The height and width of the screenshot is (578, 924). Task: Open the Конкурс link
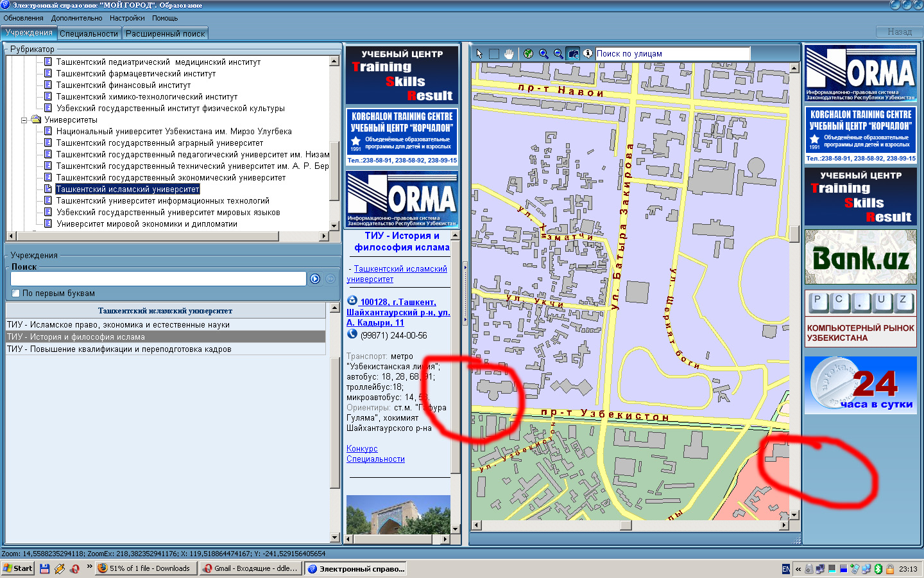[362, 449]
